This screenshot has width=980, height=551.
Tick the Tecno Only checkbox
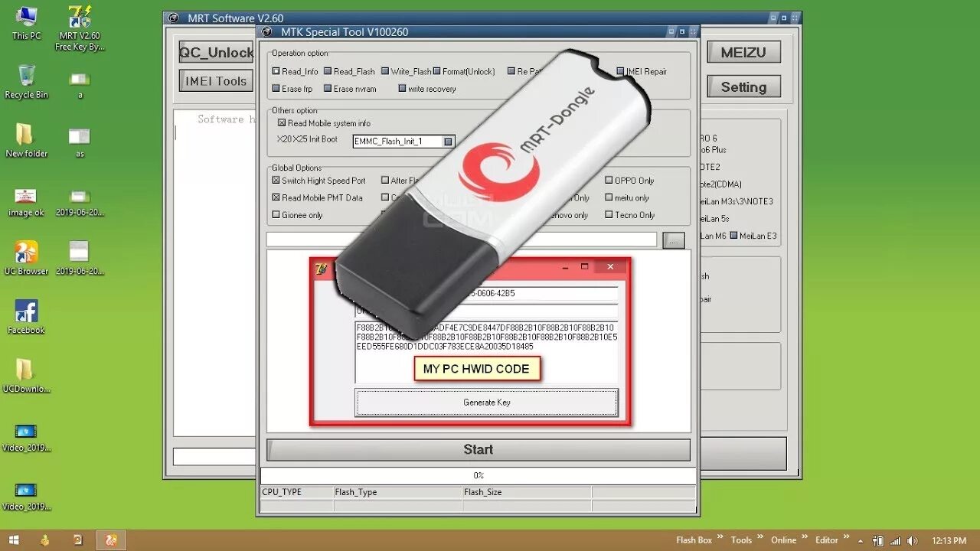(x=609, y=215)
